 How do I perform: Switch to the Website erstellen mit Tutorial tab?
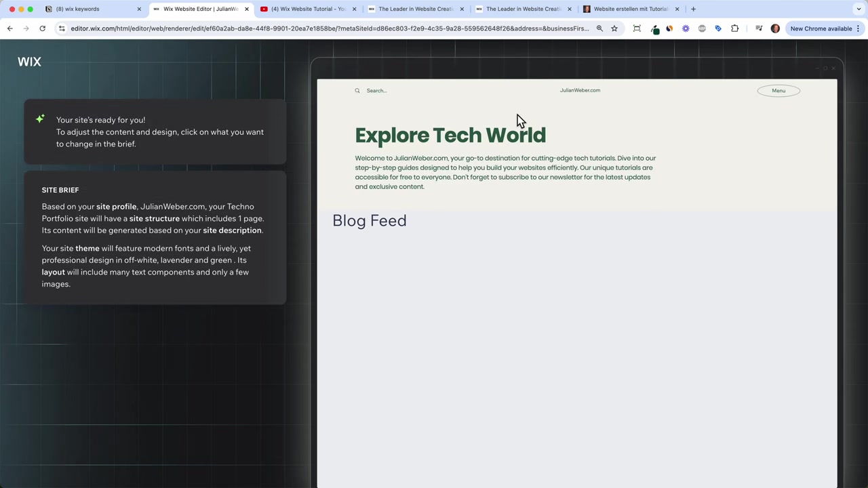point(631,9)
